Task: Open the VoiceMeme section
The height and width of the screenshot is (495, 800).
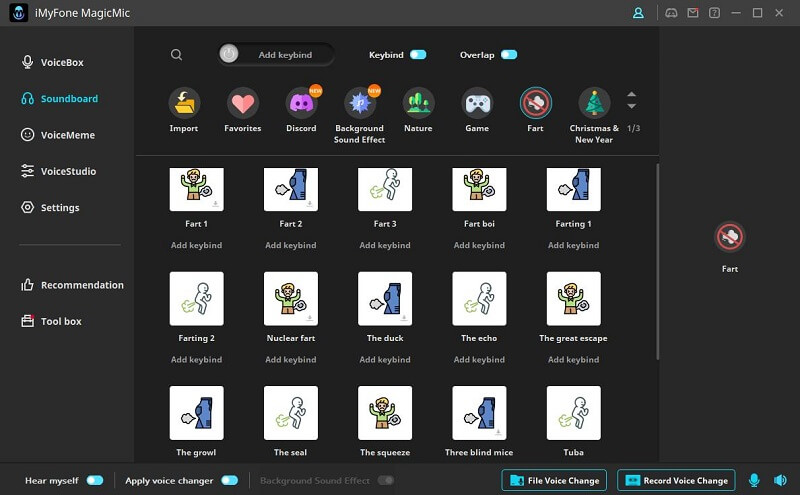Action: click(x=58, y=135)
